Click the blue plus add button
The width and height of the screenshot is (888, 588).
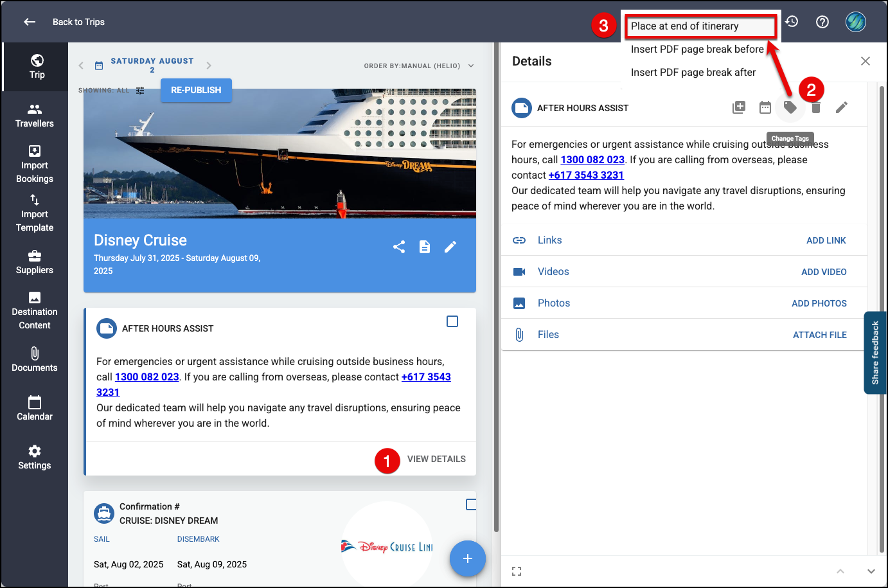(x=468, y=558)
